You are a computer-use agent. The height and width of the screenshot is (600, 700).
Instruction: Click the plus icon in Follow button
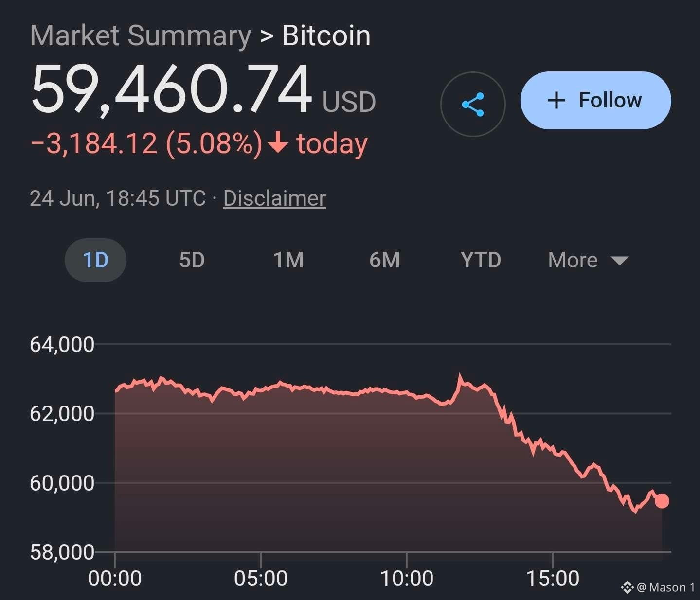(556, 101)
